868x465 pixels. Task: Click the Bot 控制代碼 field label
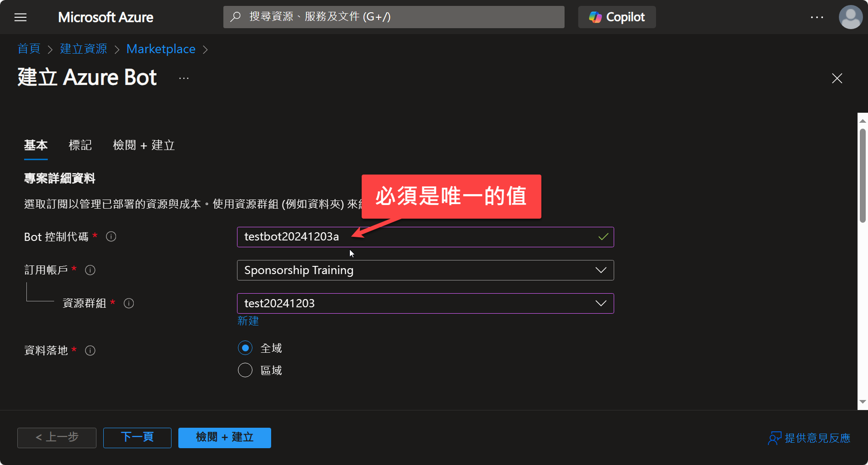pos(56,237)
